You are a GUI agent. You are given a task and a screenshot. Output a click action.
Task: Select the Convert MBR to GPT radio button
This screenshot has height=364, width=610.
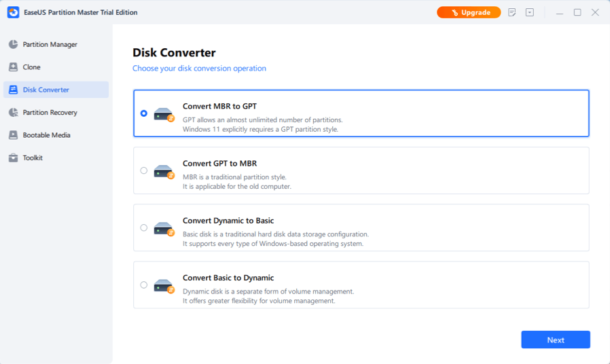[143, 113]
